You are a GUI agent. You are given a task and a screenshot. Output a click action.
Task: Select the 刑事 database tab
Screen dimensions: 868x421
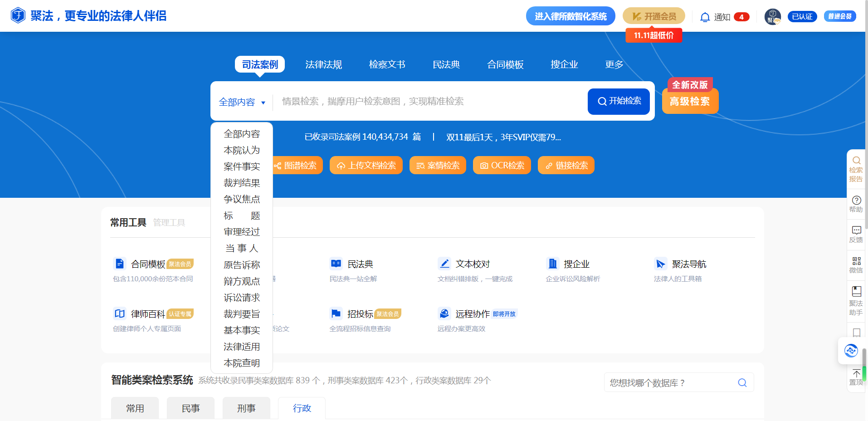click(246, 408)
